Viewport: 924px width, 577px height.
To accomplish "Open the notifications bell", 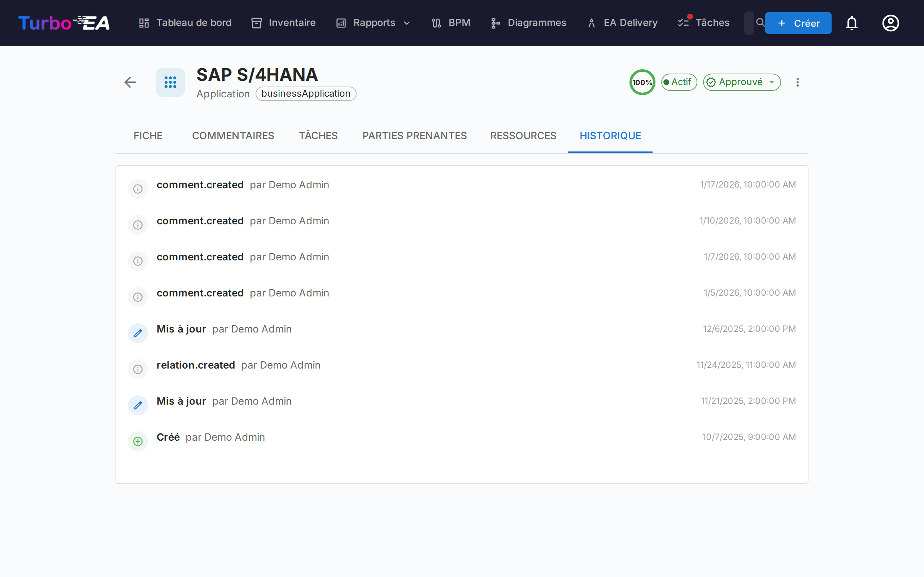I will tap(851, 23).
